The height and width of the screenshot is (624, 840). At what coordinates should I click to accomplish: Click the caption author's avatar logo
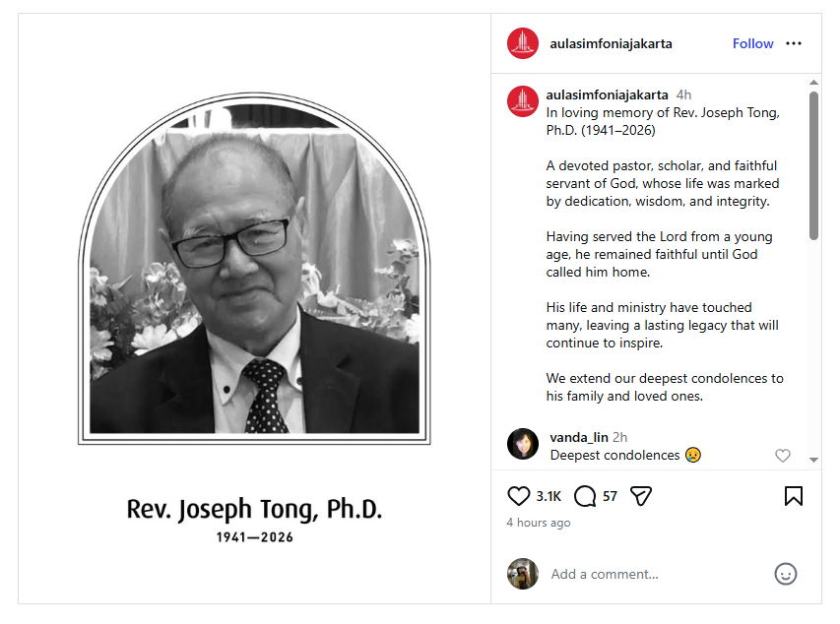coord(523,102)
